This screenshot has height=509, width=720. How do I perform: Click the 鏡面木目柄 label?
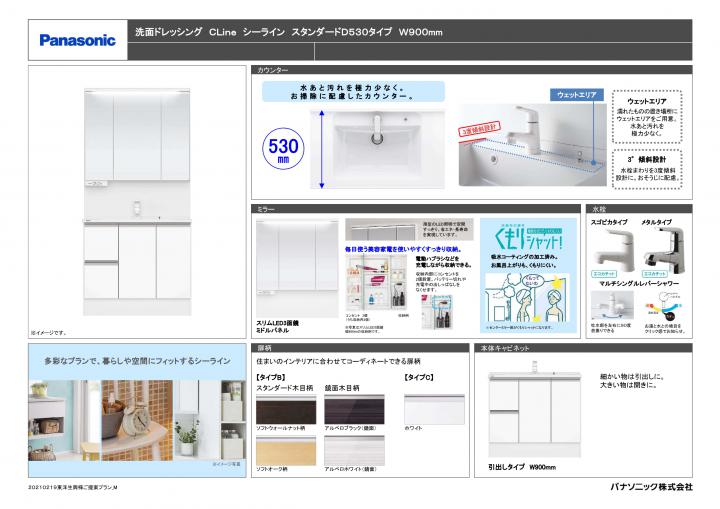point(342,388)
